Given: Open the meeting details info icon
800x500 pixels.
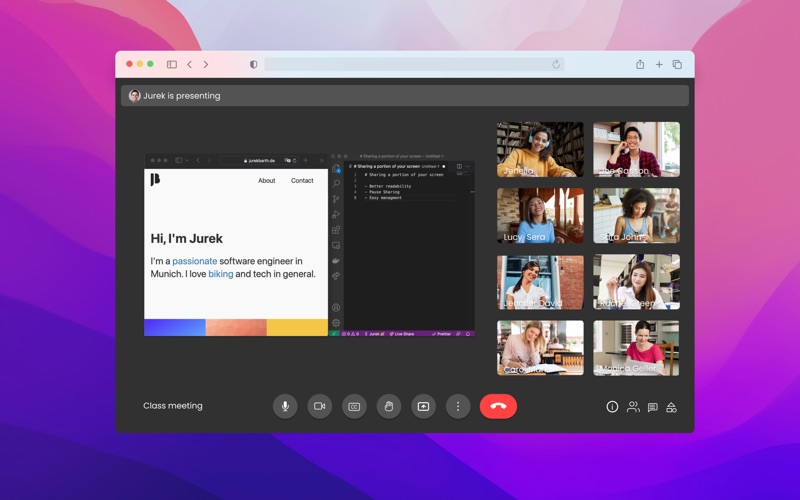Looking at the screenshot, I should click(612, 407).
